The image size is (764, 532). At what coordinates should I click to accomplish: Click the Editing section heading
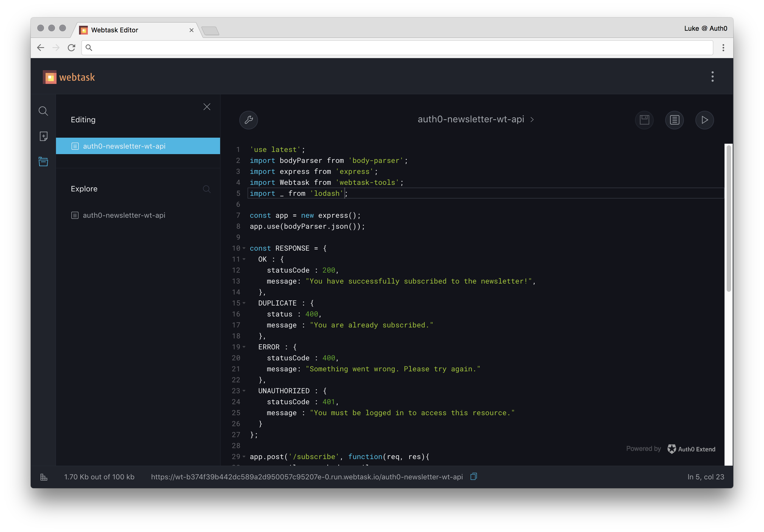(83, 120)
